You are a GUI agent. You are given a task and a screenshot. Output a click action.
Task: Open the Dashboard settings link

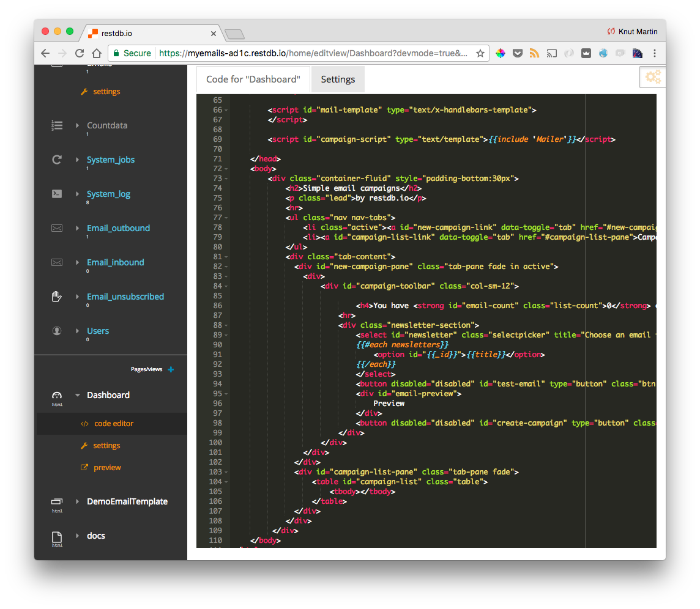(106, 446)
